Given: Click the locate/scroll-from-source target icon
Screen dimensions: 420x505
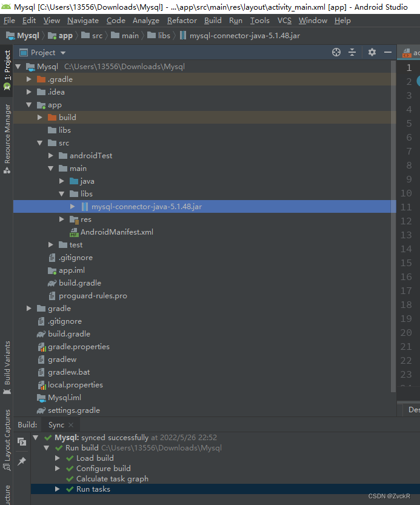Looking at the screenshot, I should (336, 52).
